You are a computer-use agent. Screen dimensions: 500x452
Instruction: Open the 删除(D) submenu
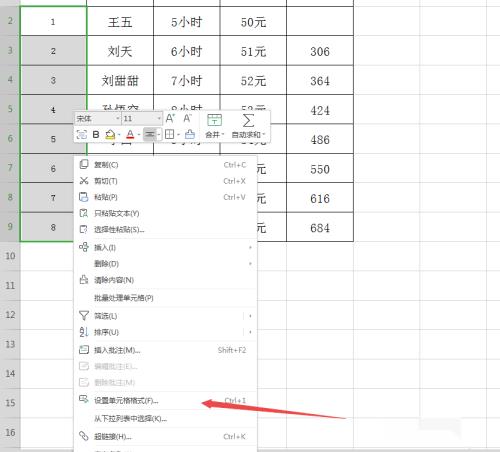coord(165,264)
